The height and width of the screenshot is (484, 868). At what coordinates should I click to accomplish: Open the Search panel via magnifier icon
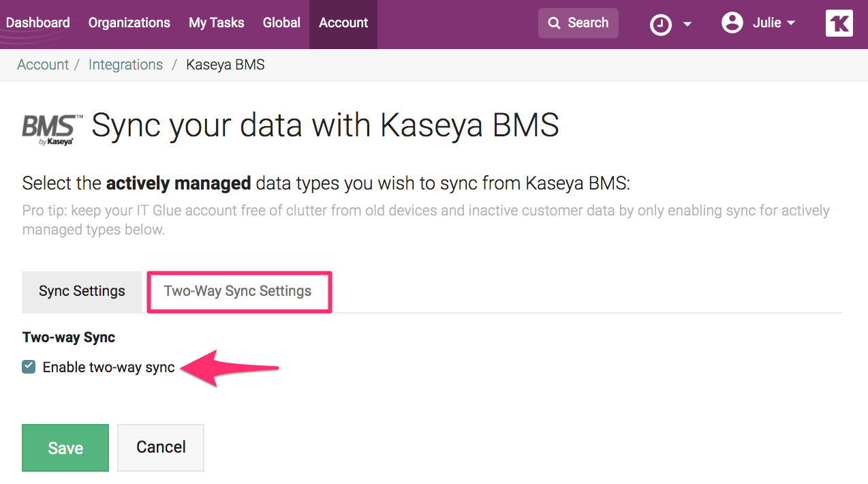pyautogui.click(x=577, y=22)
